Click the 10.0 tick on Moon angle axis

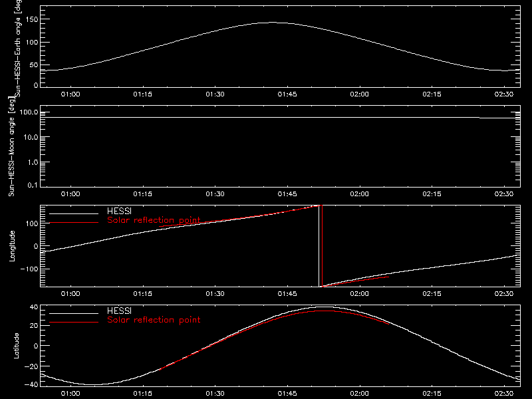click(x=31, y=137)
